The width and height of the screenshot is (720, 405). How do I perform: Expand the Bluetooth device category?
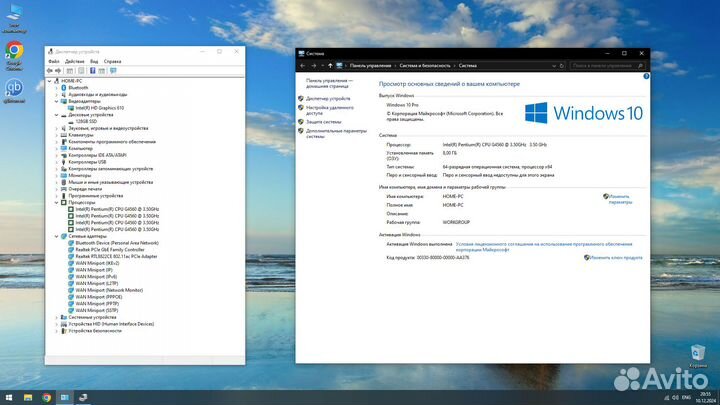(57, 88)
